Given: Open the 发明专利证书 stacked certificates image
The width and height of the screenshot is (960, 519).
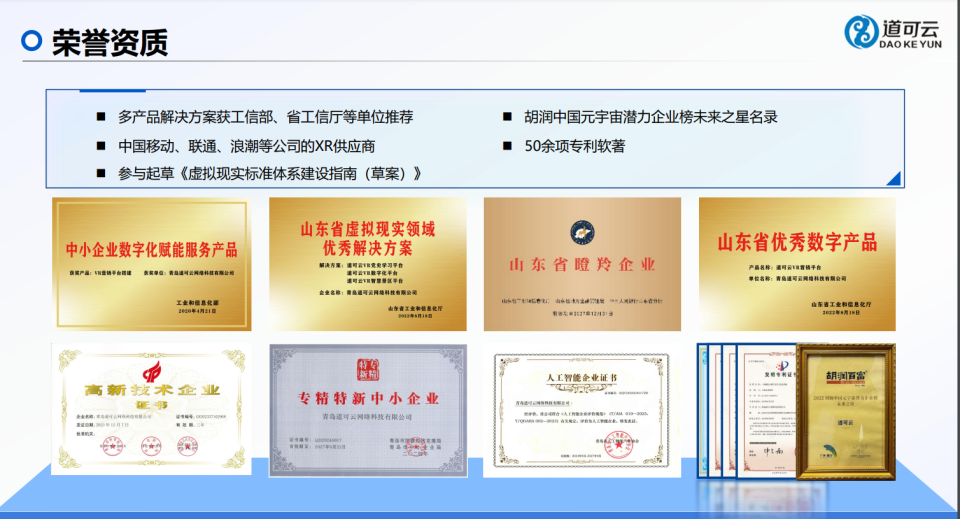Looking at the screenshot, I should pos(747,411).
